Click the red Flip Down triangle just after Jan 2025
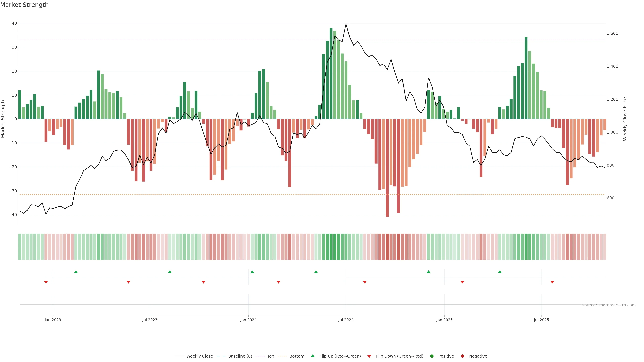Image resolution: width=644 pixels, height=362 pixels. pyautogui.click(x=462, y=282)
